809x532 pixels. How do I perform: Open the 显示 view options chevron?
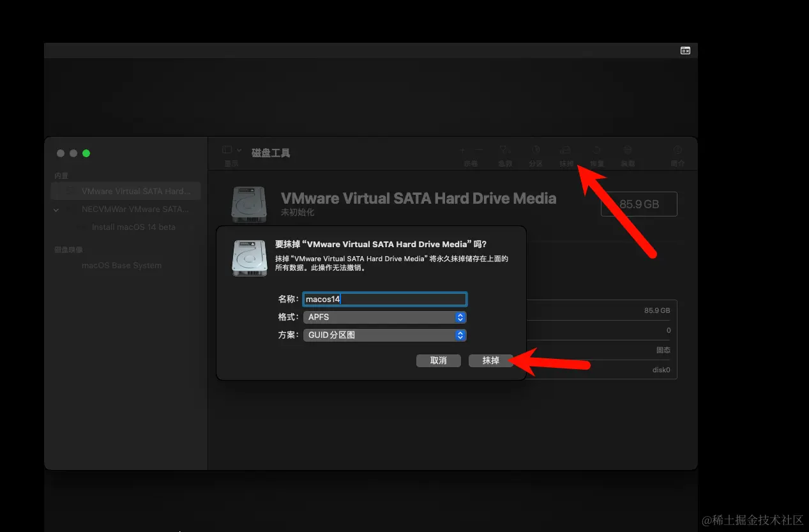pyautogui.click(x=239, y=150)
